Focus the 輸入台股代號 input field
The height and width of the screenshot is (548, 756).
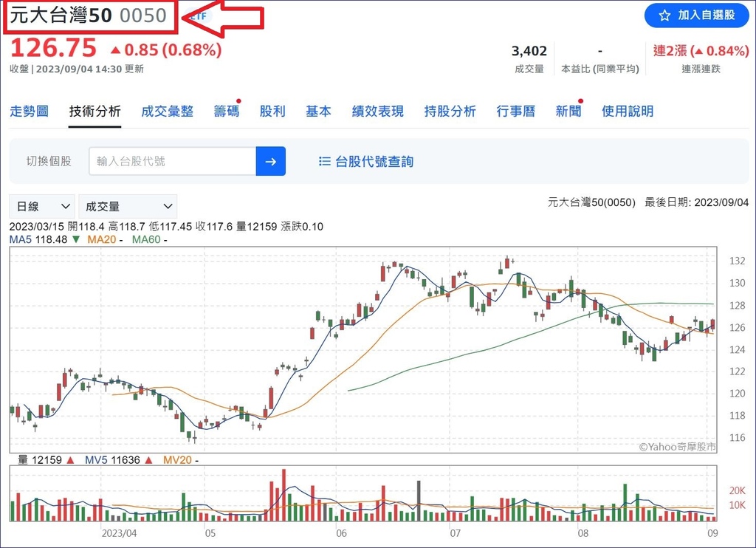pyautogui.click(x=173, y=161)
